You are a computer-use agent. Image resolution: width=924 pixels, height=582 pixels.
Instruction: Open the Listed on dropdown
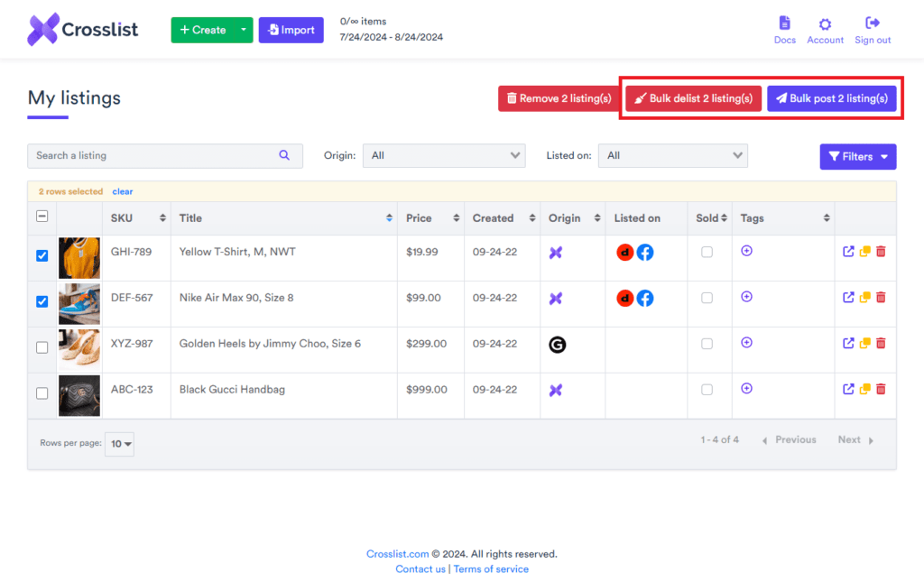tap(672, 155)
